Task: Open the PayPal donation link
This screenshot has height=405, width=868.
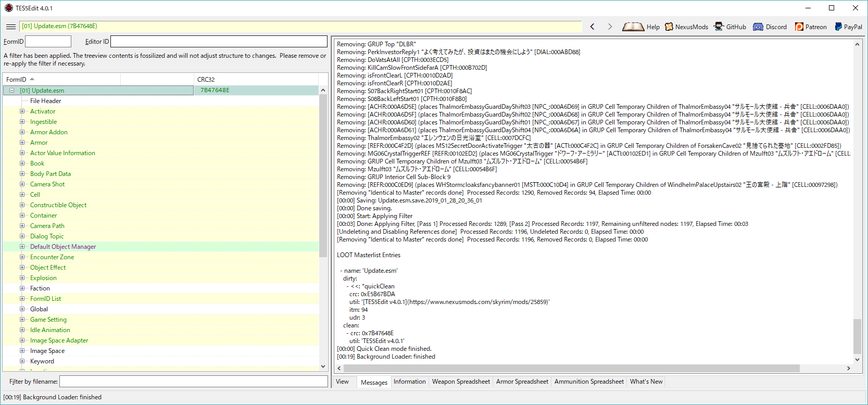Action: coord(848,27)
